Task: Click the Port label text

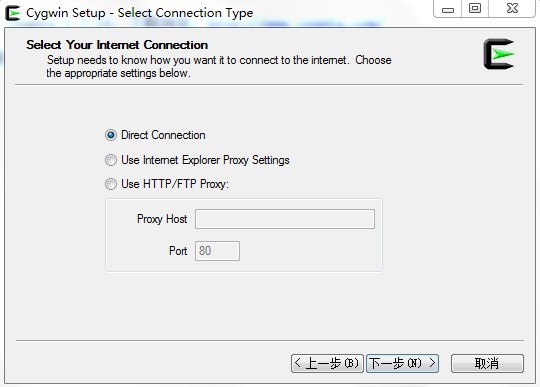Action: pyautogui.click(x=178, y=251)
